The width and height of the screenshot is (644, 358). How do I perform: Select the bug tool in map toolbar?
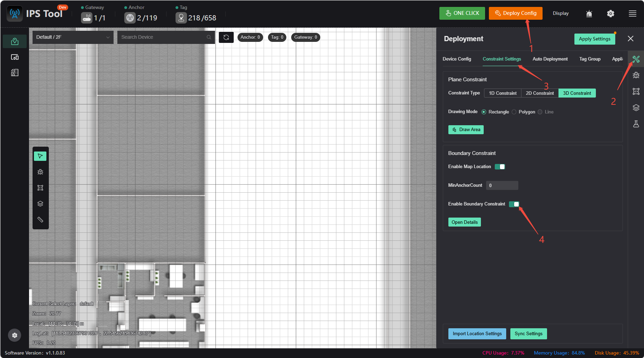pos(40,172)
